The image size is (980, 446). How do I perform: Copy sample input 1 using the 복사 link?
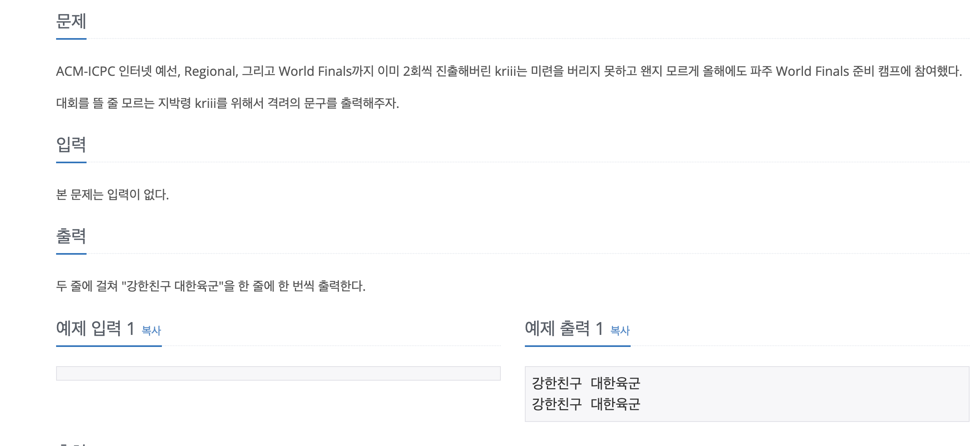[151, 330]
